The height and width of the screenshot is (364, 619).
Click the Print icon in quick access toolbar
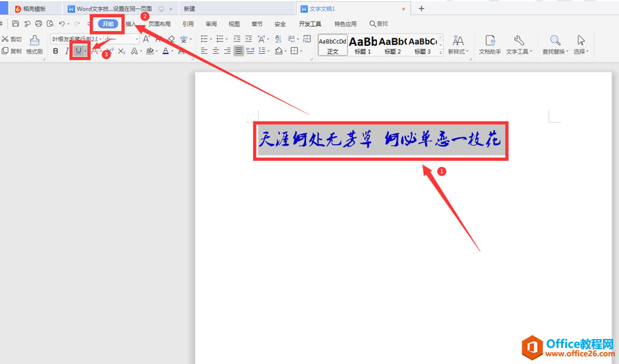tap(38, 24)
